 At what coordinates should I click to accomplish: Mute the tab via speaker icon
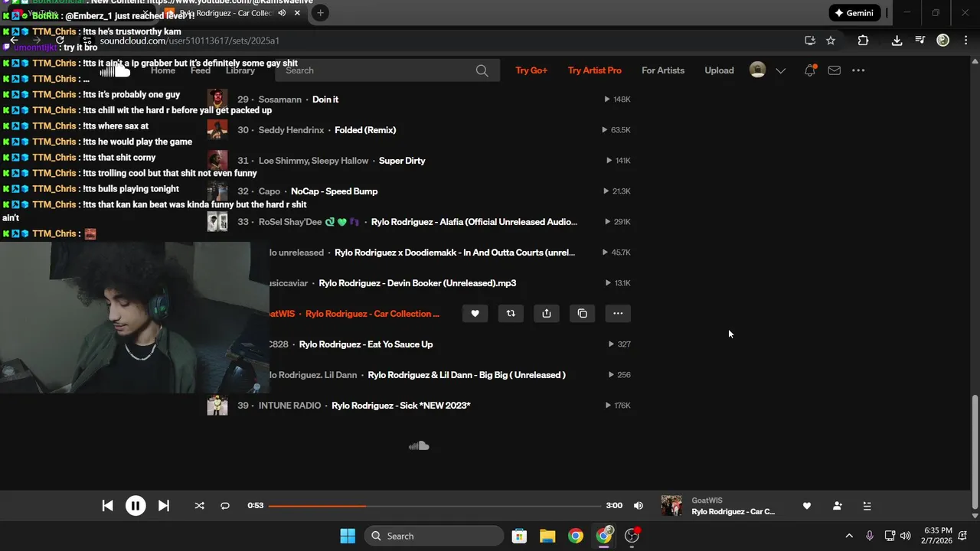click(x=282, y=13)
